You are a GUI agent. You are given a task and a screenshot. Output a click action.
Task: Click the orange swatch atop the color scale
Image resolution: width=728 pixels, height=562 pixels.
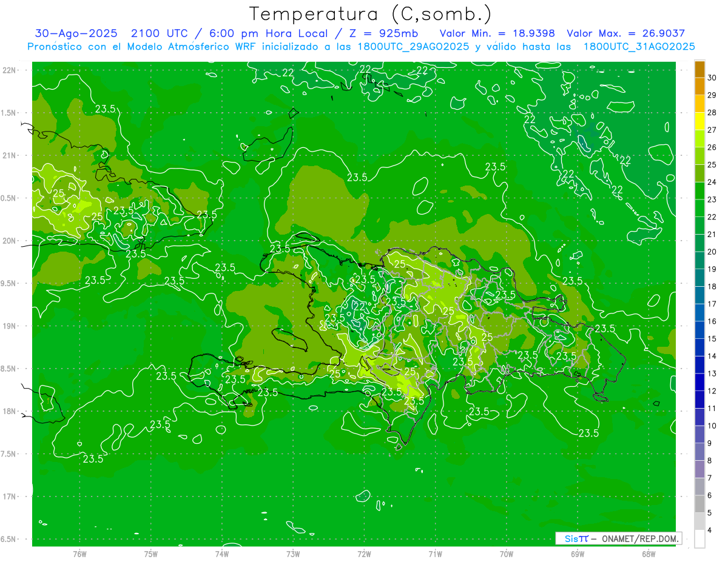(x=699, y=69)
